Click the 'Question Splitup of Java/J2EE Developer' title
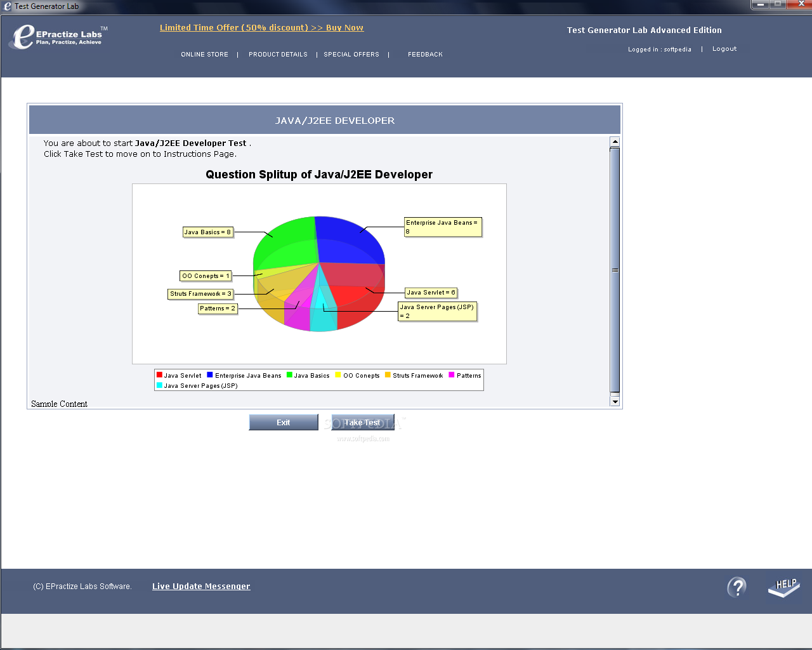812x650 pixels. coord(319,175)
